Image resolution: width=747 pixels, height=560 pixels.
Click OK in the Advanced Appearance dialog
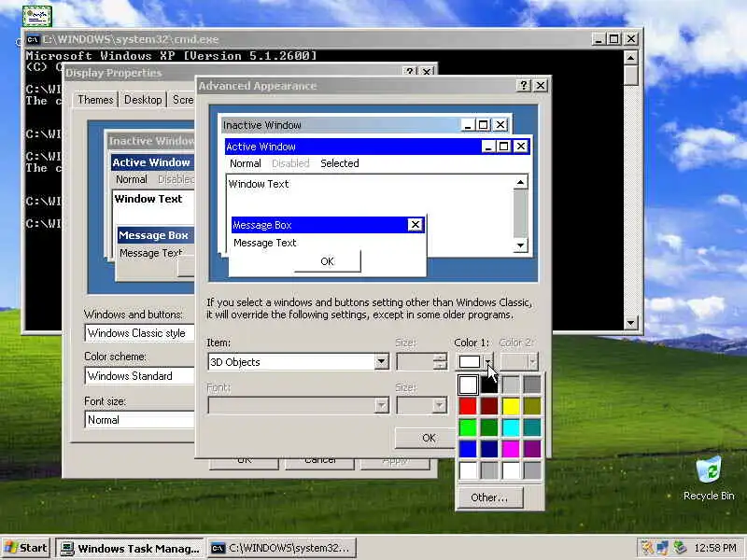426,438
